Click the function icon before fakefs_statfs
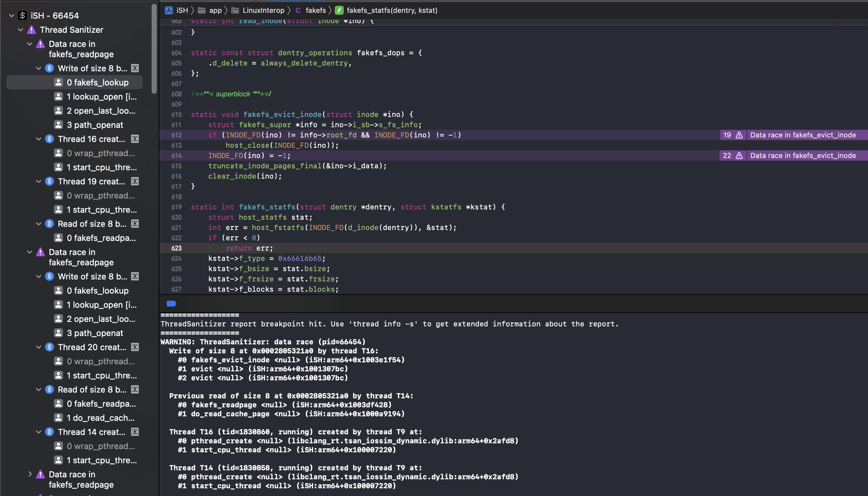Screen dimensions: 868x496 (x=339, y=10)
